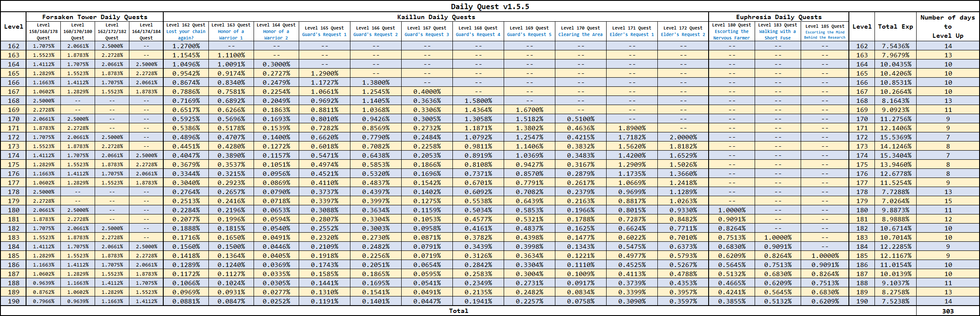Select the "Honor of a Warrior 2" quest header

point(276,31)
